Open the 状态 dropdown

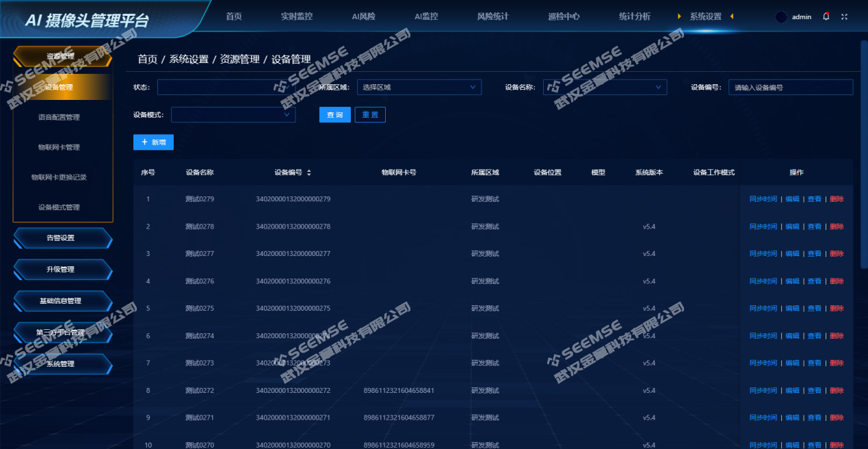[x=226, y=87]
